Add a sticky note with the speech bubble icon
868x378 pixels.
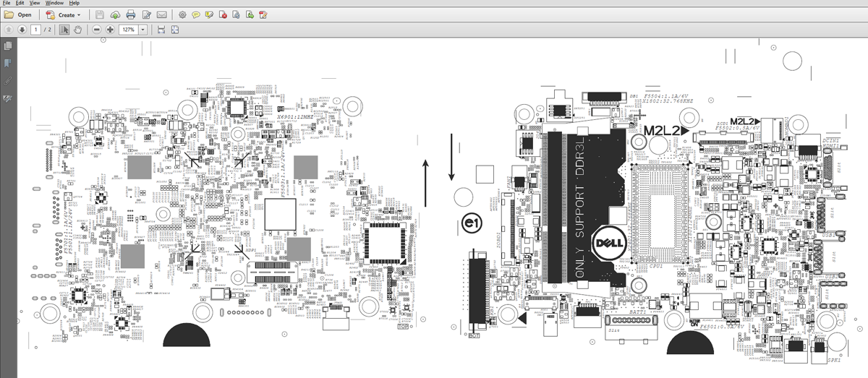pos(195,14)
